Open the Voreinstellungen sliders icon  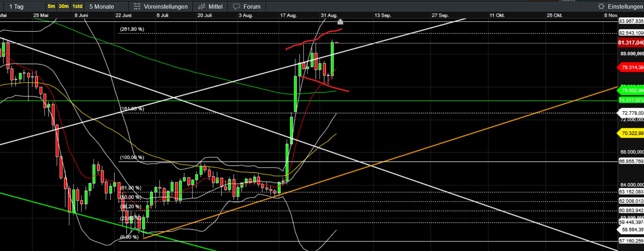tap(137, 6)
